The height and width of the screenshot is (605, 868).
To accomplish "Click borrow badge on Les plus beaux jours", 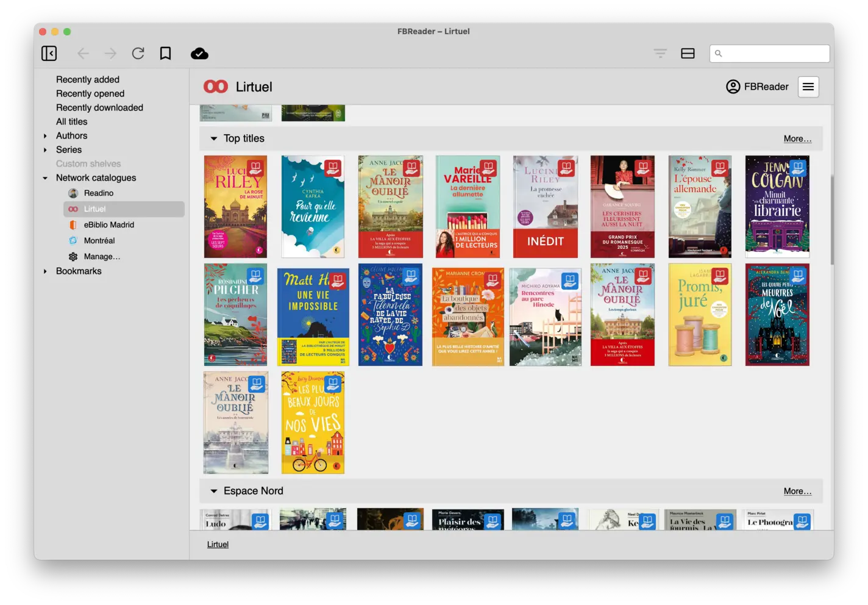I will pos(333,385).
